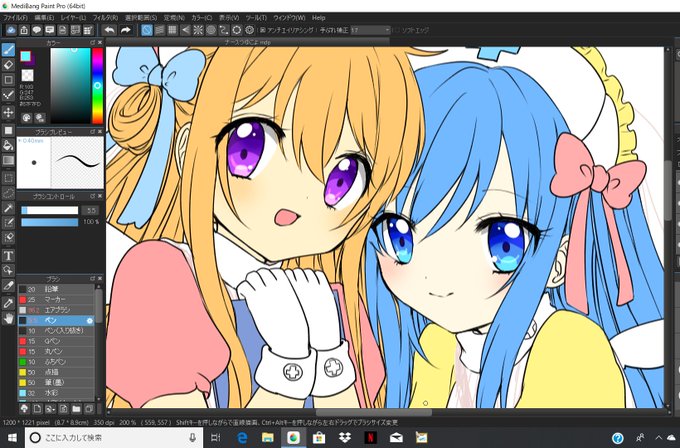The image size is (680, 448).
Task: Select the Divide tool icon
Action: [8, 285]
